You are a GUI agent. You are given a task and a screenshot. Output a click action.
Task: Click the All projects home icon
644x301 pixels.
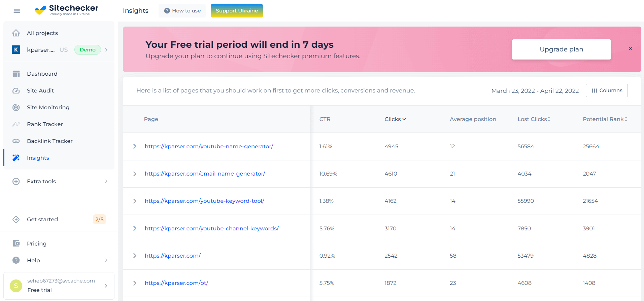pyautogui.click(x=16, y=33)
